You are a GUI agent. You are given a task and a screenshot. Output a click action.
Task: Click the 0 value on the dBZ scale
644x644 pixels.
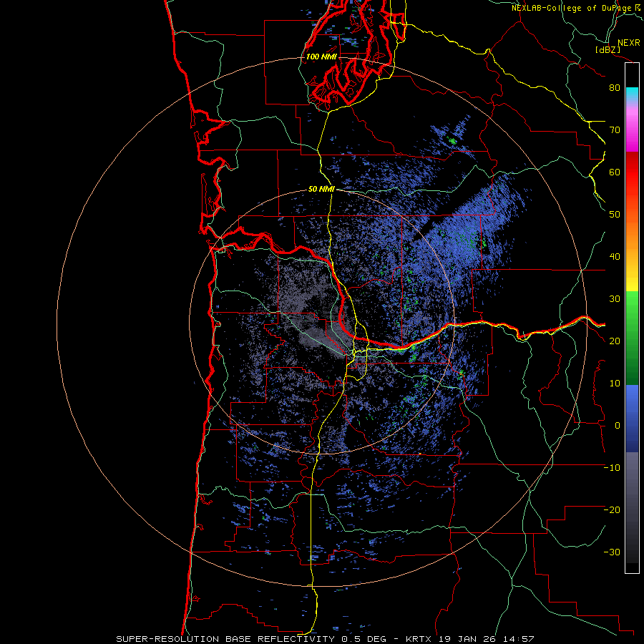click(618, 426)
